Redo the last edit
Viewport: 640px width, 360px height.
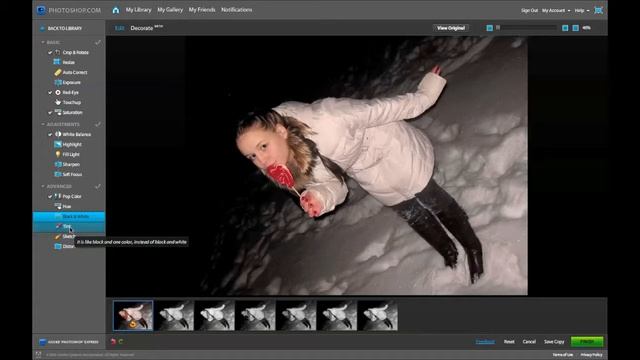click(121, 342)
